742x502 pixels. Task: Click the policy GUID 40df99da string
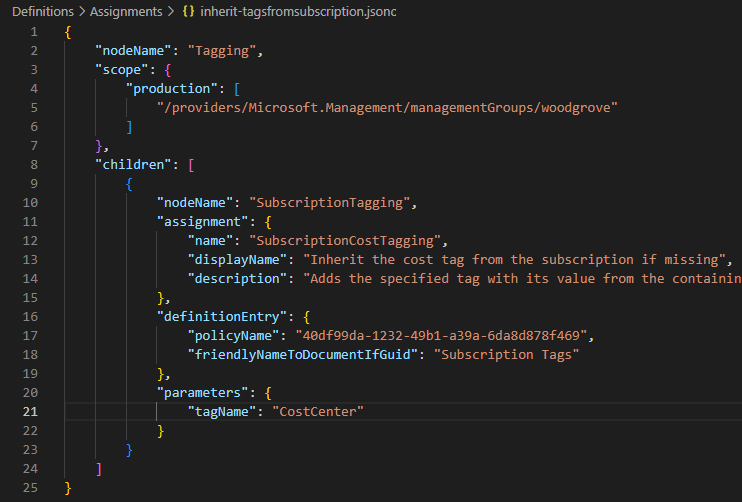(x=441, y=335)
